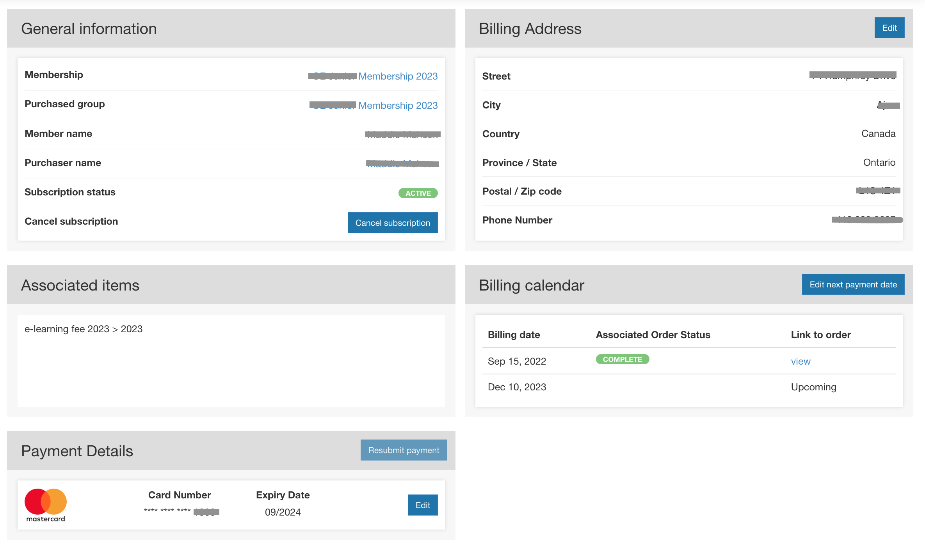The image size is (925, 560).
Task: Select the e-learning fee 2023 associated item
Action: (x=84, y=329)
